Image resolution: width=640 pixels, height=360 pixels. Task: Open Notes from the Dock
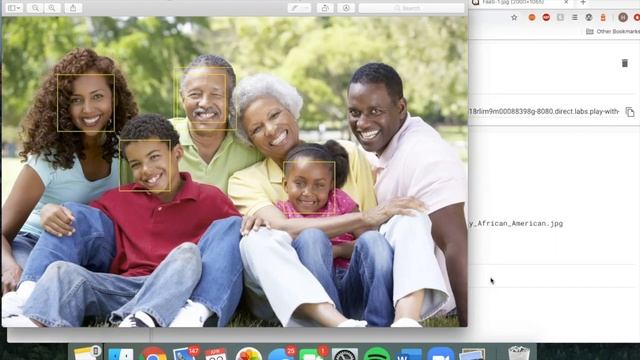tap(87, 353)
